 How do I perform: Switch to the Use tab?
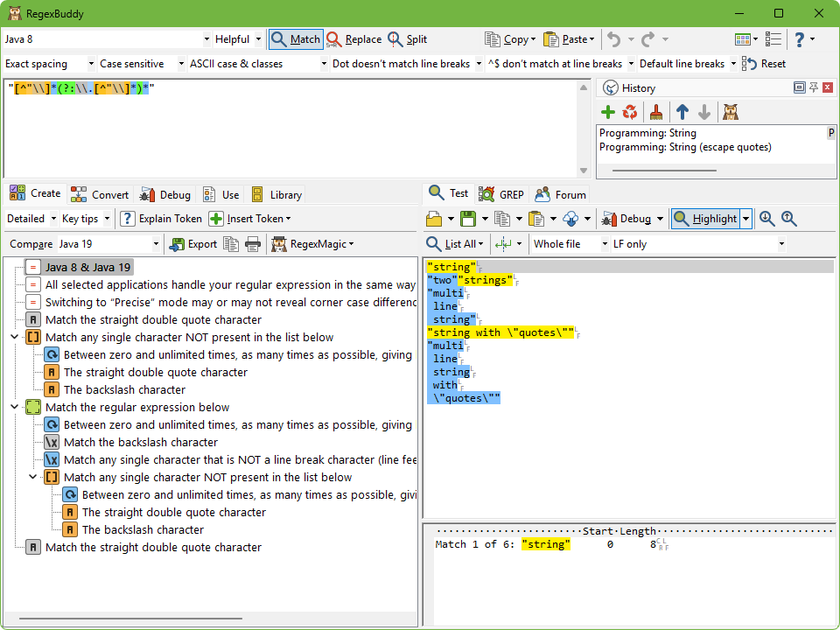coord(220,194)
